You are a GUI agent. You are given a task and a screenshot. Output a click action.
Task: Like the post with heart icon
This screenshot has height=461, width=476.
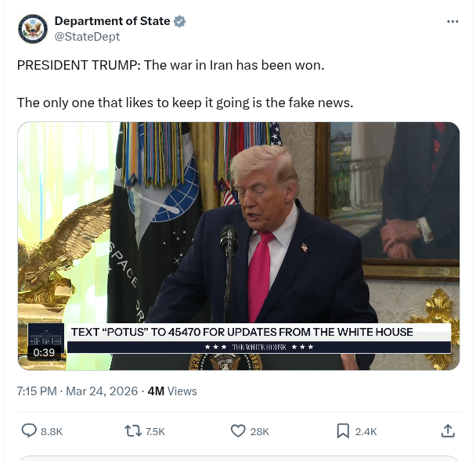[238, 430]
